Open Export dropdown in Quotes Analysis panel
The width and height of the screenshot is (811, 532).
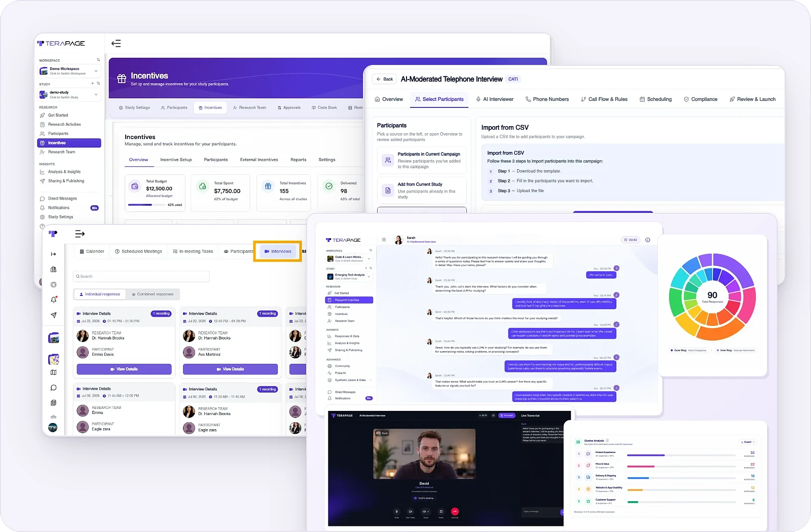point(748,442)
